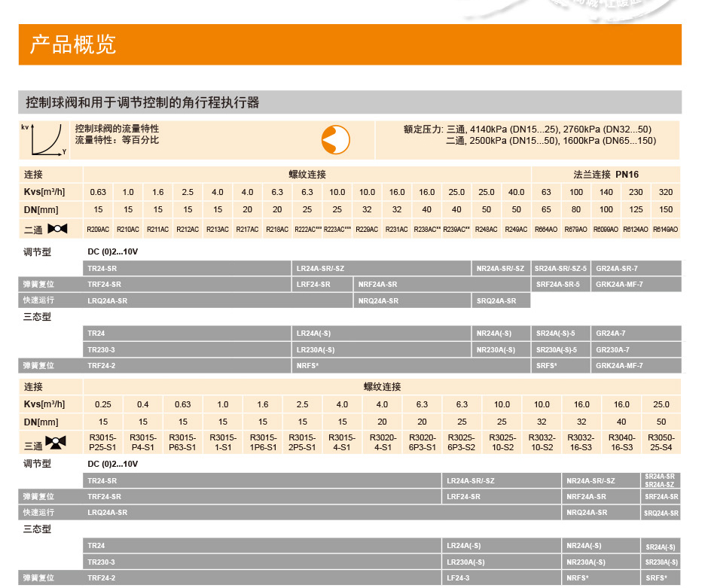Select valve model R231AC
The image size is (708, 588).
pos(396,229)
